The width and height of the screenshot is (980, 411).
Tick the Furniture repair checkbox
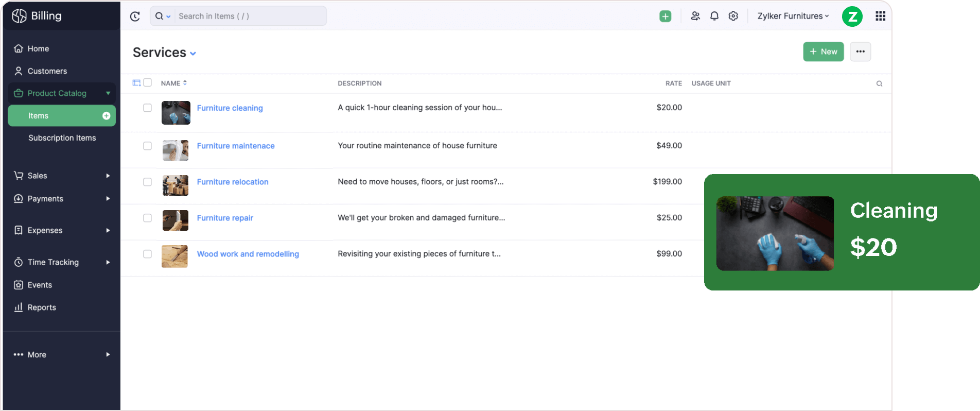click(x=147, y=218)
